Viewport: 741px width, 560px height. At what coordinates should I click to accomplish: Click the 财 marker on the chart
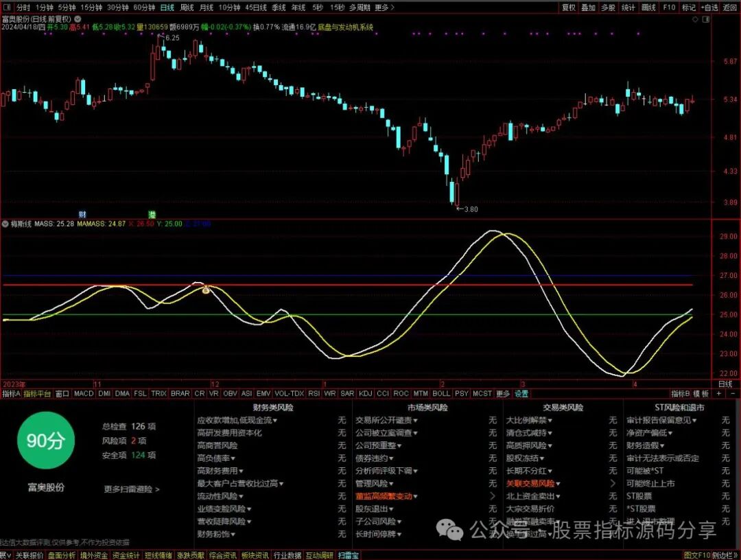click(x=83, y=215)
